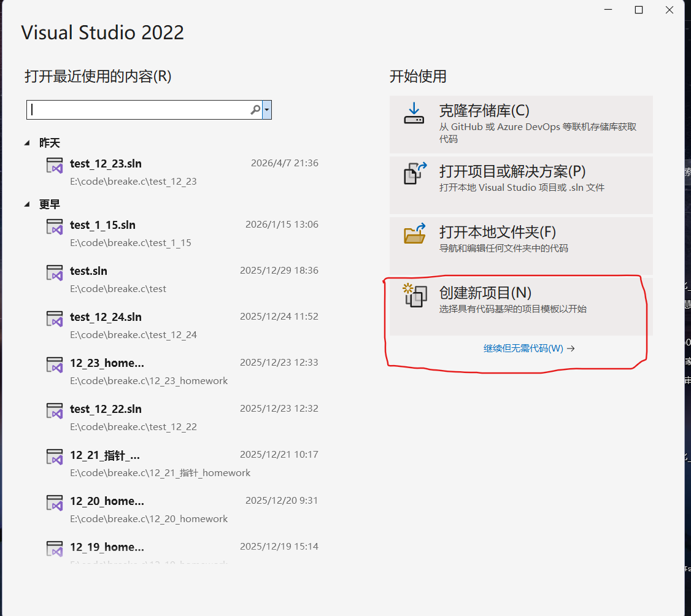The height and width of the screenshot is (616, 691).
Task: Close the Visual Studio 2022 start window
Action: [x=670, y=10]
